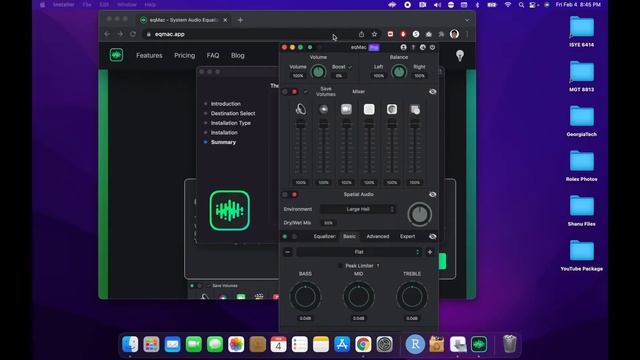Click the green enable dot in Equalizer header

pos(285,236)
